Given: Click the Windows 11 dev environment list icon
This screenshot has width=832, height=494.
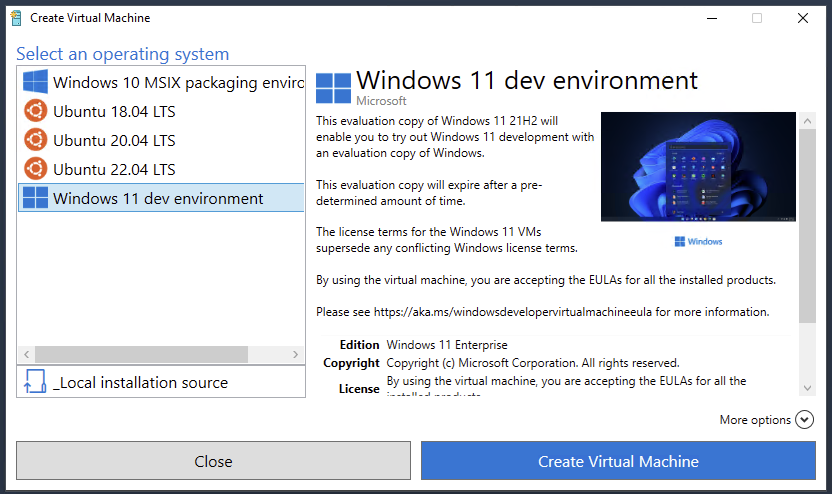Looking at the screenshot, I should click(36, 198).
